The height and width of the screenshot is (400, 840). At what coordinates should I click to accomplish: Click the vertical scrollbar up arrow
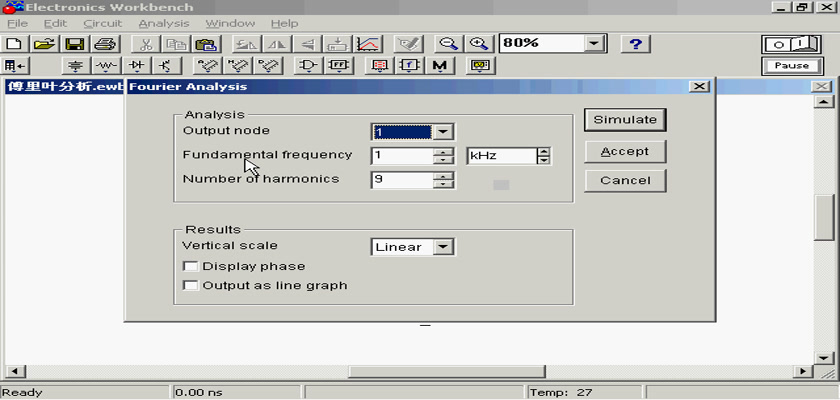(823, 102)
